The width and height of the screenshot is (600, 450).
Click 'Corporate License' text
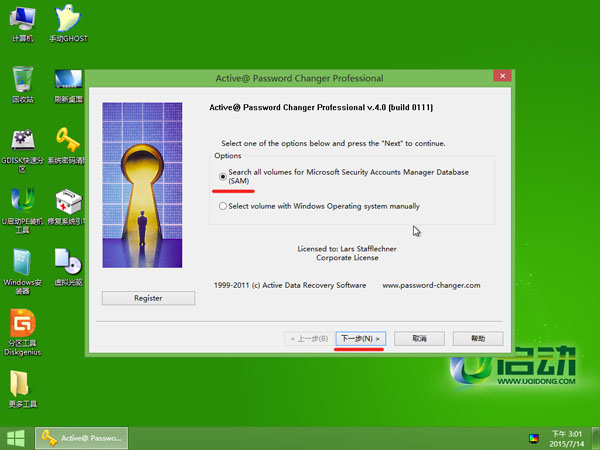coord(347,258)
